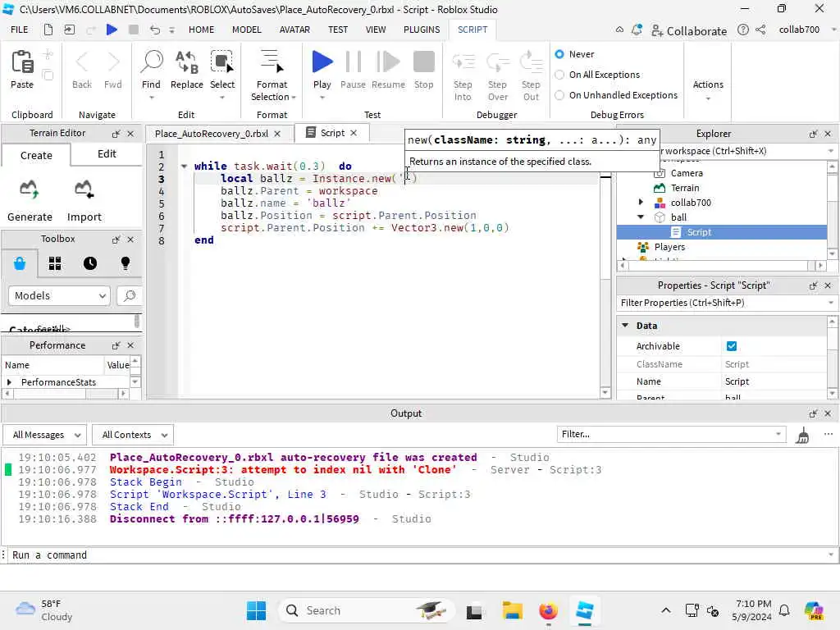Viewport: 840px width, 630px height.
Task: Collapse the ball tree item
Action: point(641,217)
